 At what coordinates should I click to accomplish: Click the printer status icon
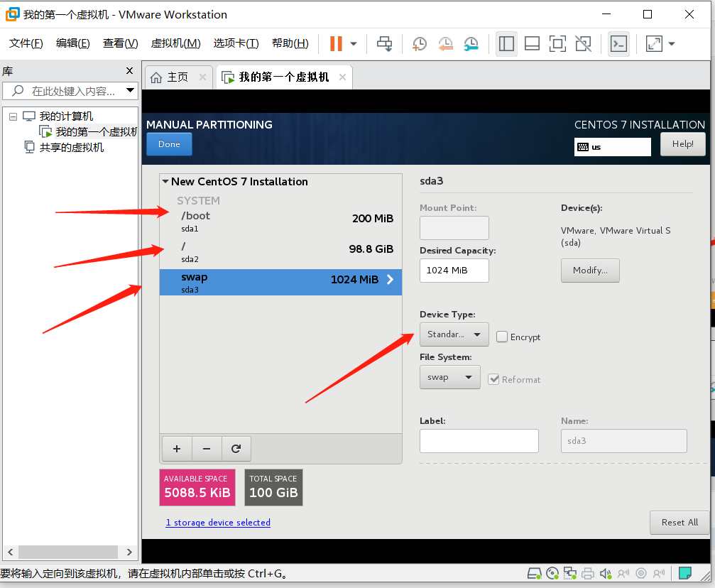tap(588, 573)
